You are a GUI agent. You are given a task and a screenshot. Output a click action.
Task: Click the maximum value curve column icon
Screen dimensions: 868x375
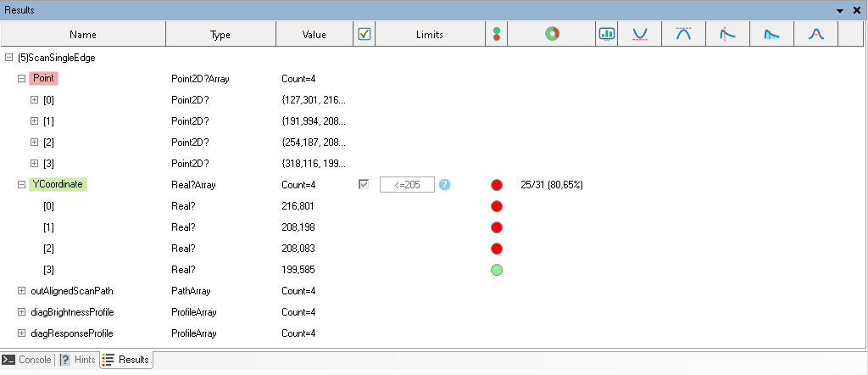pos(684,35)
